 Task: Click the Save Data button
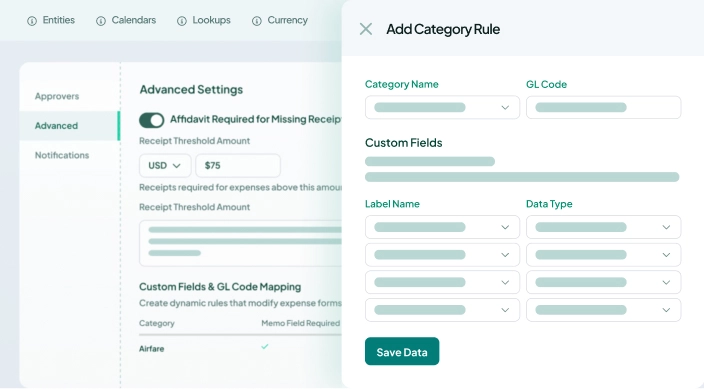[x=402, y=351]
